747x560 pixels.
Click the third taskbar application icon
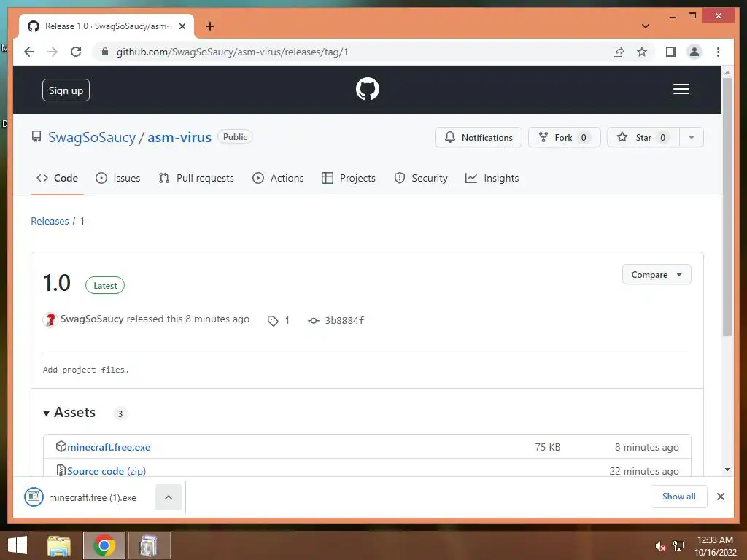[x=149, y=545]
